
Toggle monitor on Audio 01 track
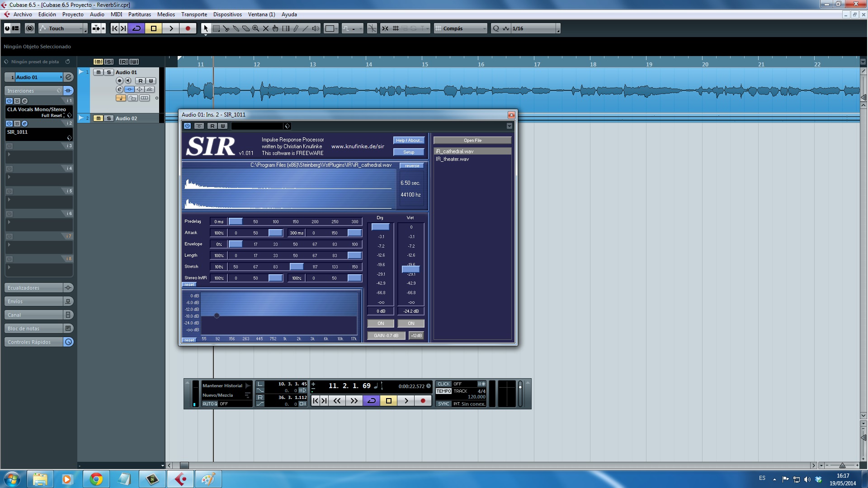pyautogui.click(x=128, y=81)
